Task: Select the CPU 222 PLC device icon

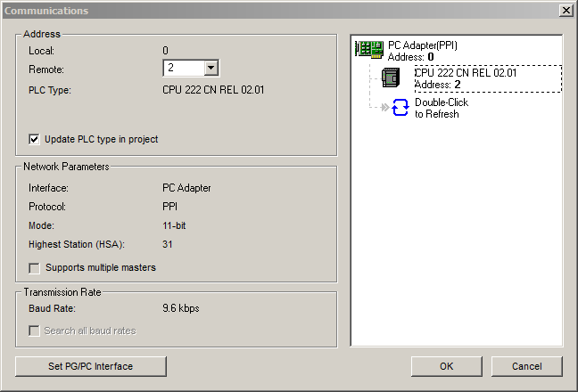Action: (391, 78)
